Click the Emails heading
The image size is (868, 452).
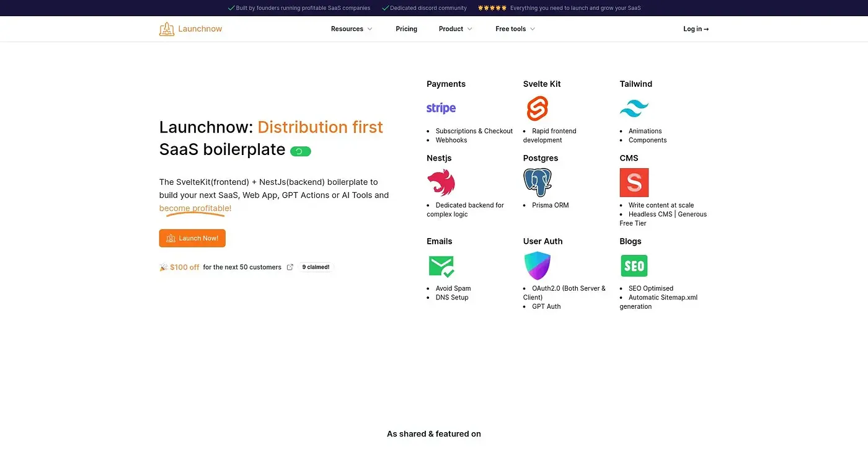tap(440, 241)
